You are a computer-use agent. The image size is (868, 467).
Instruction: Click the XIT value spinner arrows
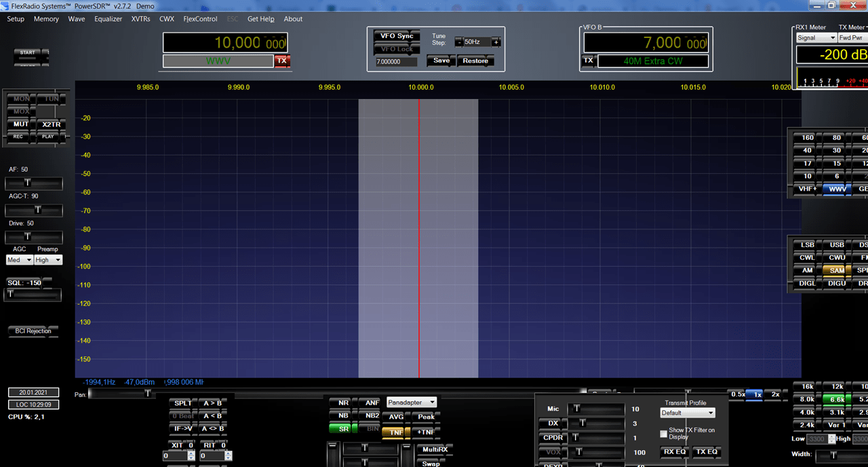pyautogui.click(x=191, y=456)
